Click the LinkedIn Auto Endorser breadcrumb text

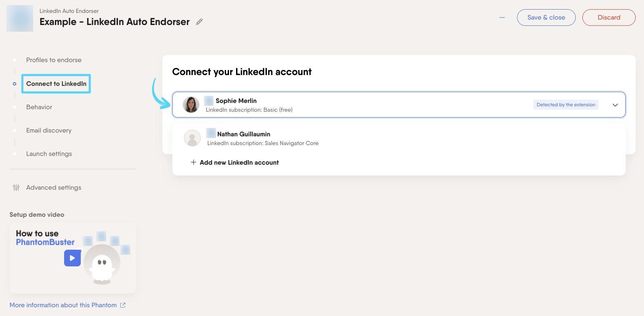pyautogui.click(x=69, y=11)
